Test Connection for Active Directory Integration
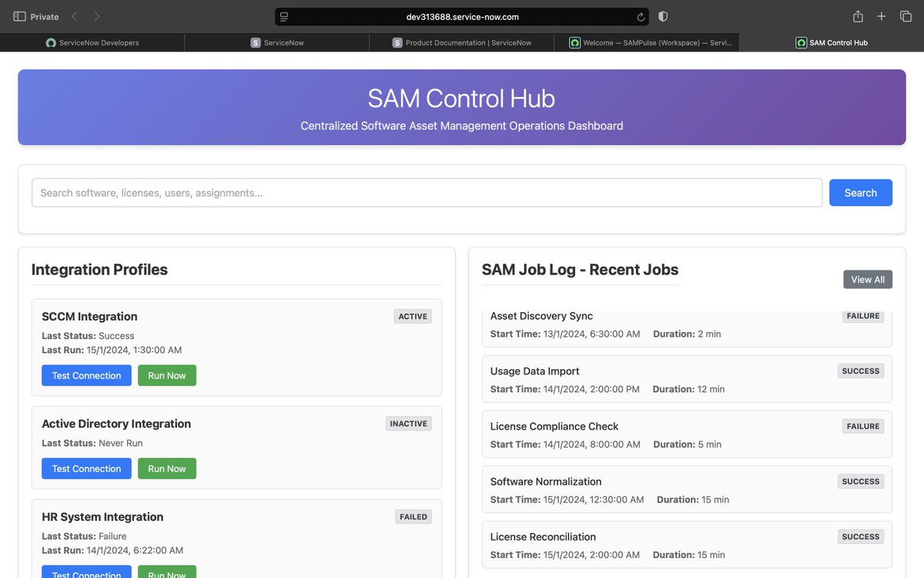This screenshot has width=924, height=578. click(x=86, y=469)
